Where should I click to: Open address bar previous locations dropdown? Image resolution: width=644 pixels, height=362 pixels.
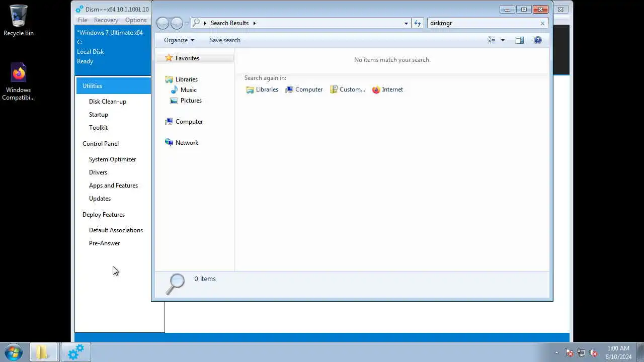click(x=406, y=23)
